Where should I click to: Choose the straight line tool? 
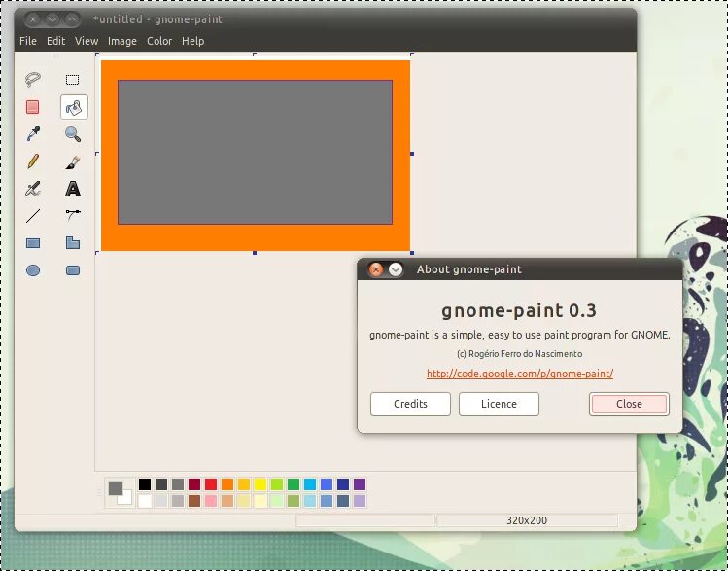point(33,216)
